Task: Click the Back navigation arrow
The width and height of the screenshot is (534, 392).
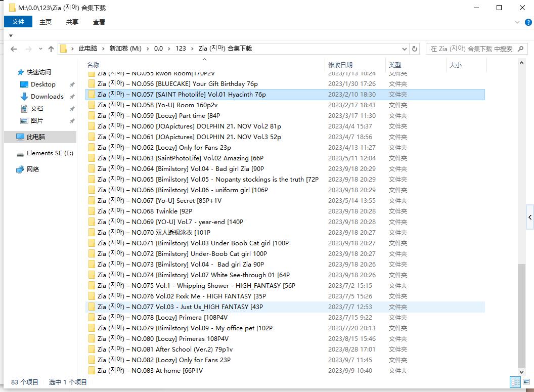Action: 14,49
